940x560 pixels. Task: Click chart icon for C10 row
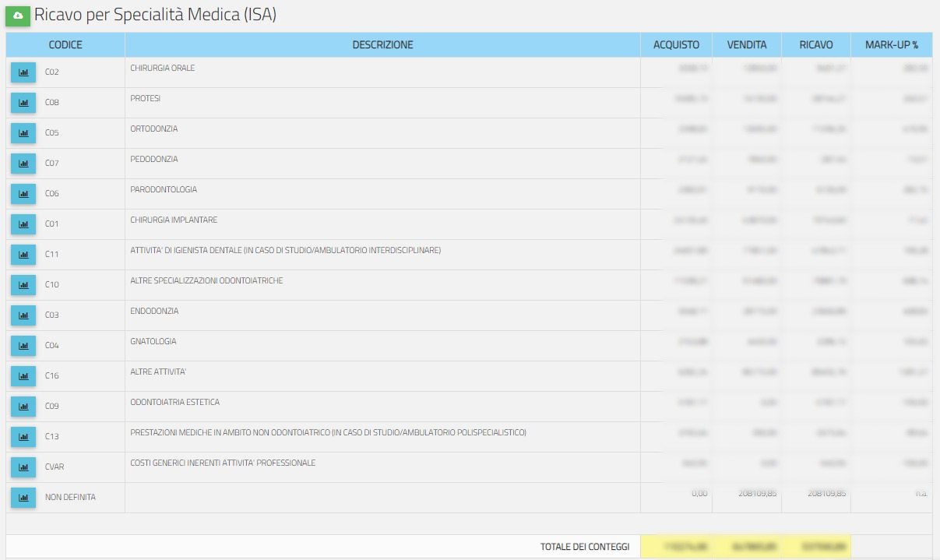click(23, 285)
